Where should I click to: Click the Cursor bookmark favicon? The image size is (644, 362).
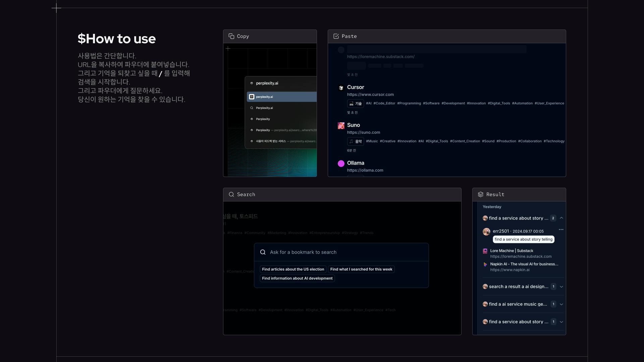tap(341, 88)
